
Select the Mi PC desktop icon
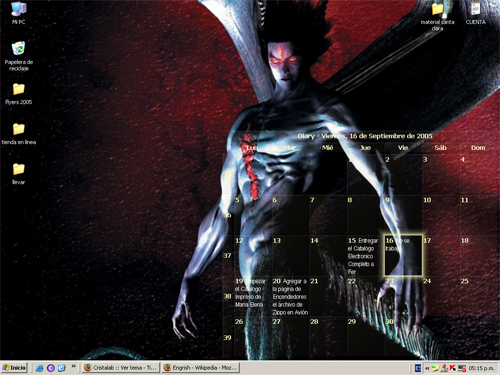(19, 13)
